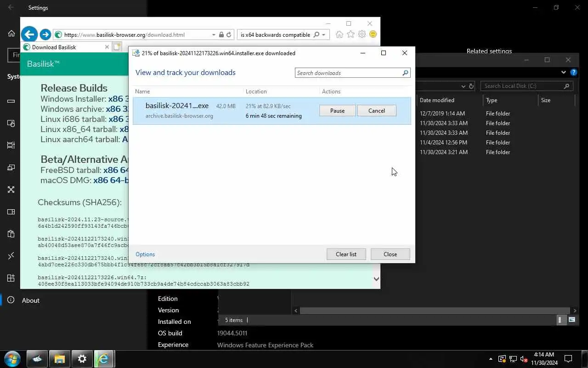This screenshot has width=588, height=368.
Task: Click the address bar lock icon
Action: coord(221,34)
